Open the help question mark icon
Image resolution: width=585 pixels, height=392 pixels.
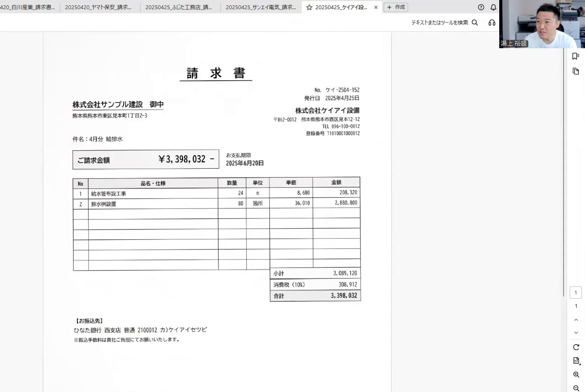click(481, 7)
